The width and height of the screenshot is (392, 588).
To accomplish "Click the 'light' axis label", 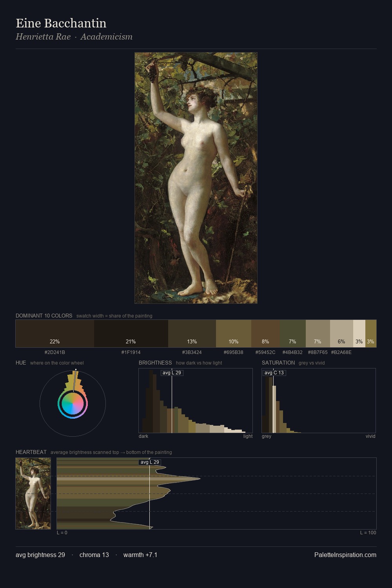I will [248, 436].
